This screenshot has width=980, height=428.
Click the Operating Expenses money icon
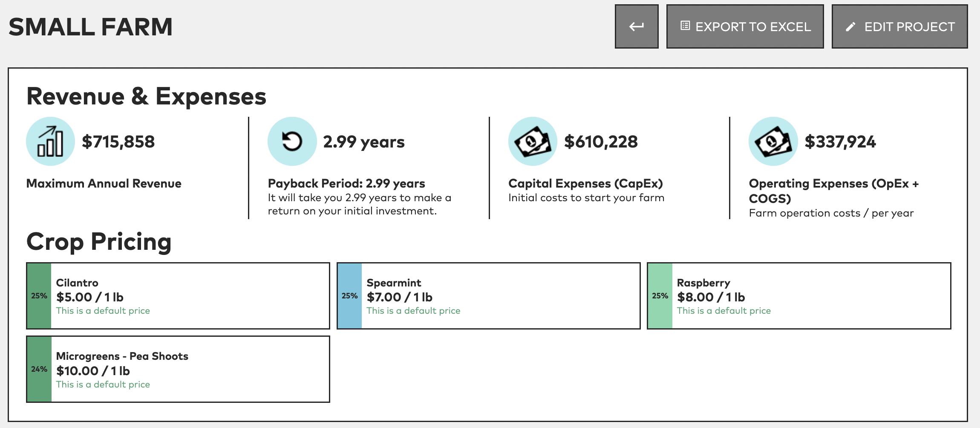773,142
